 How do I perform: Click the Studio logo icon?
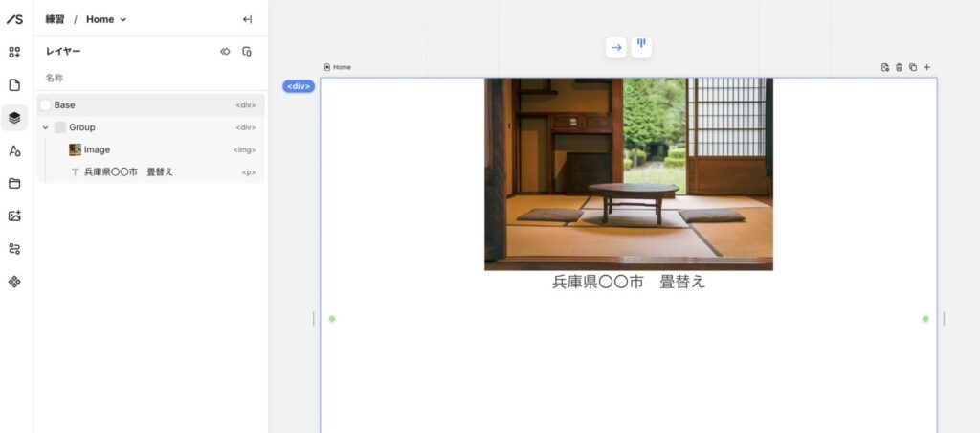pos(14,19)
